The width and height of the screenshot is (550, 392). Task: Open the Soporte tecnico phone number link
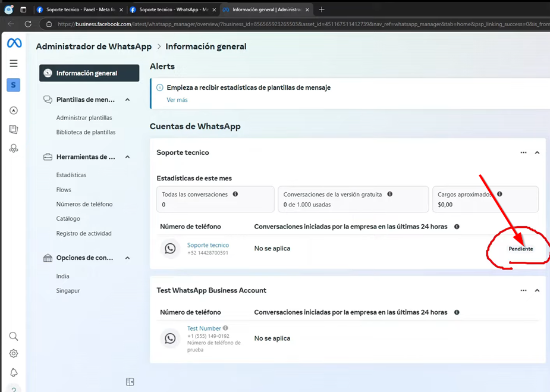pos(208,245)
